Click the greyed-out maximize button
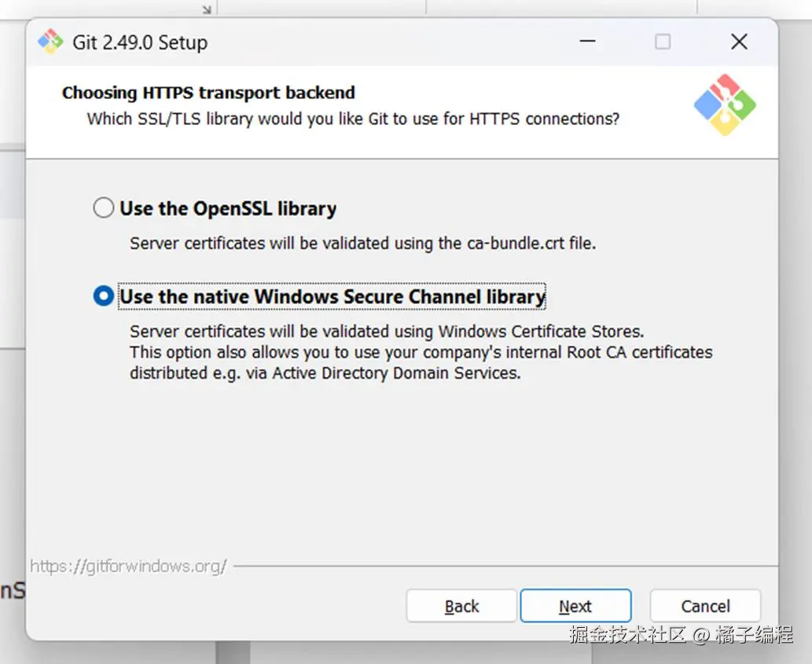This screenshot has width=812, height=664. [663, 42]
